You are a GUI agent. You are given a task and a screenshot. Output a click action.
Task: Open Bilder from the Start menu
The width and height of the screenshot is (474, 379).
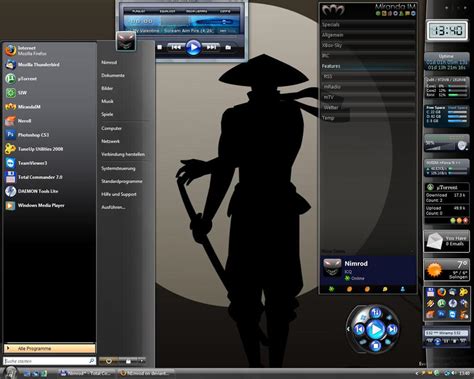(x=107, y=88)
